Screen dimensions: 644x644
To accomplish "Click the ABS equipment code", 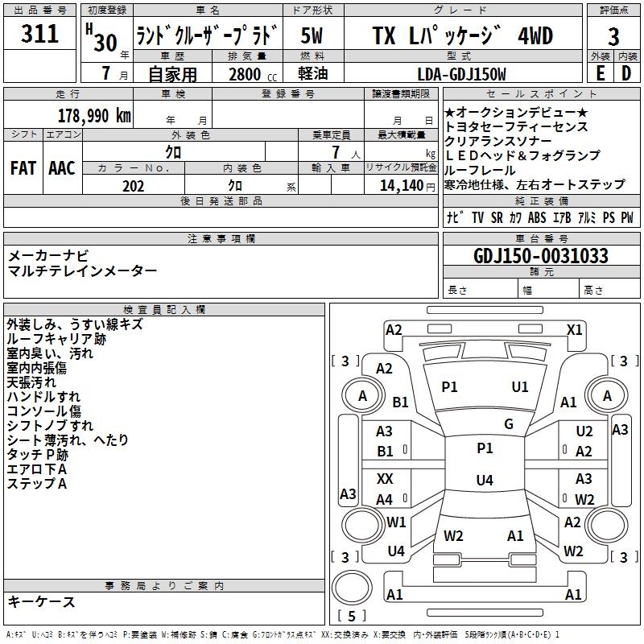I will (537, 217).
